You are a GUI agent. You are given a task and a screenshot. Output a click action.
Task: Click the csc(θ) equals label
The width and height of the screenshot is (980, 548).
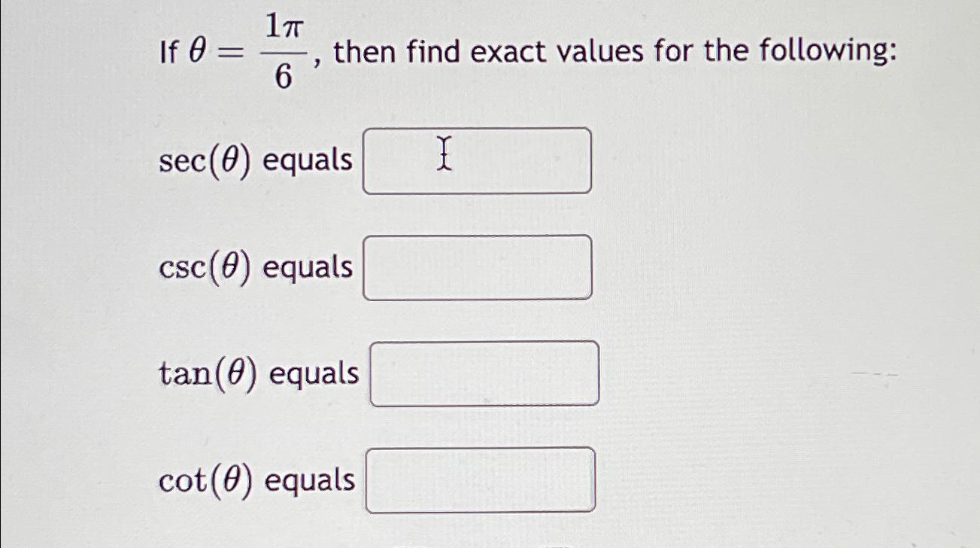(x=257, y=267)
